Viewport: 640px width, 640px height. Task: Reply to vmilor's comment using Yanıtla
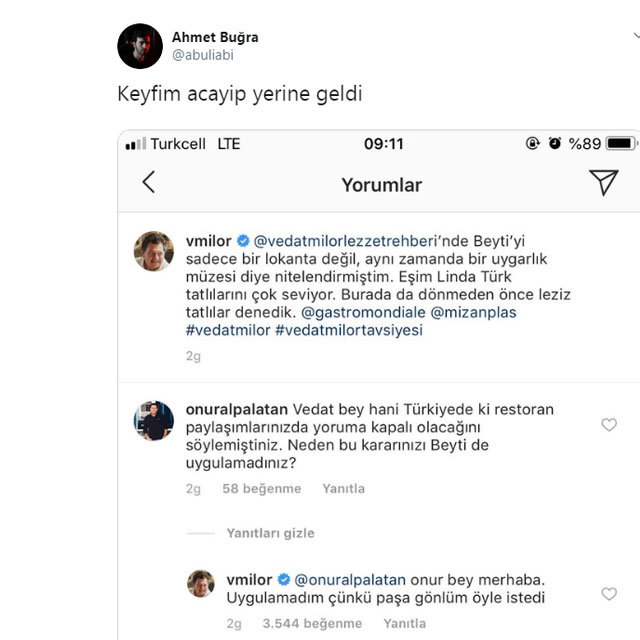point(405,624)
